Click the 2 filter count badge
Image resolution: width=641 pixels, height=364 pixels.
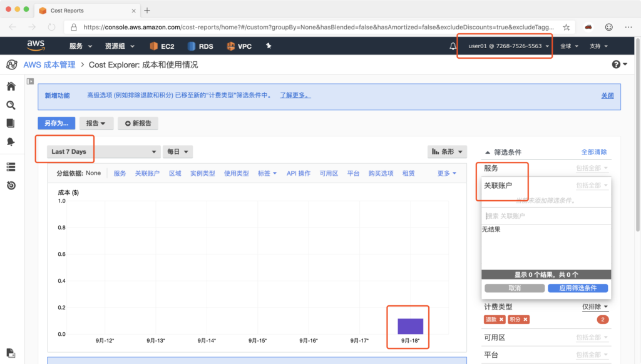[x=603, y=320]
